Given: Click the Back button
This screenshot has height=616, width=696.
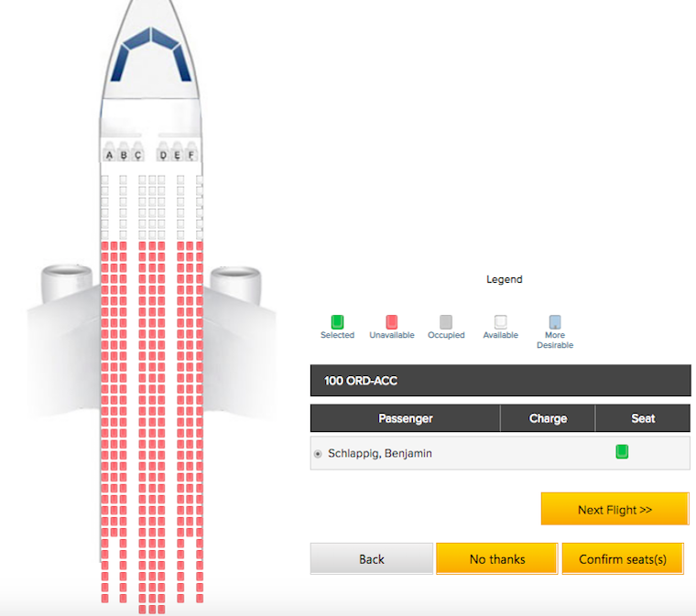Looking at the screenshot, I should tap(372, 558).
